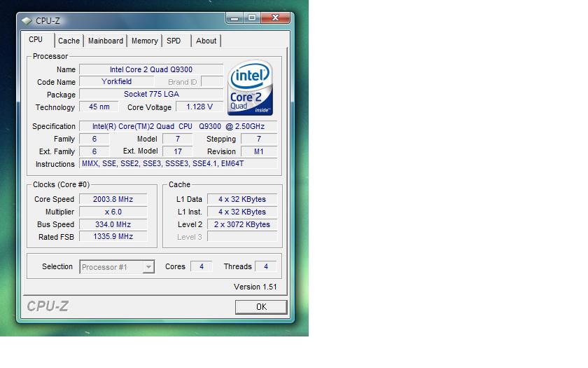Screen dimensions: 588x368
Task: Select the CPU tab
Action: pos(36,40)
